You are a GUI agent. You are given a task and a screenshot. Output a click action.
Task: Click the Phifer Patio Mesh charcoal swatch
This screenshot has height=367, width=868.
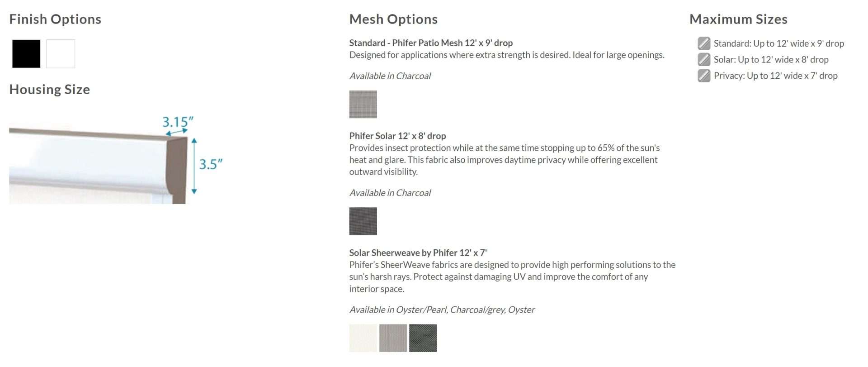coord(363,105)
